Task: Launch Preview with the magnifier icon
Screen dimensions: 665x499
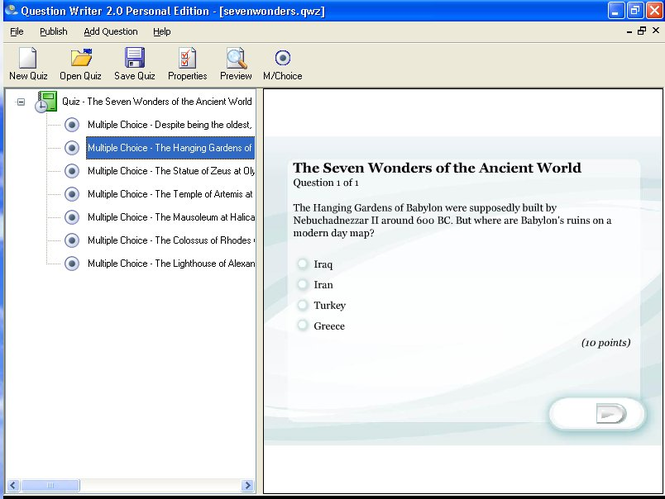Action: 236,59
